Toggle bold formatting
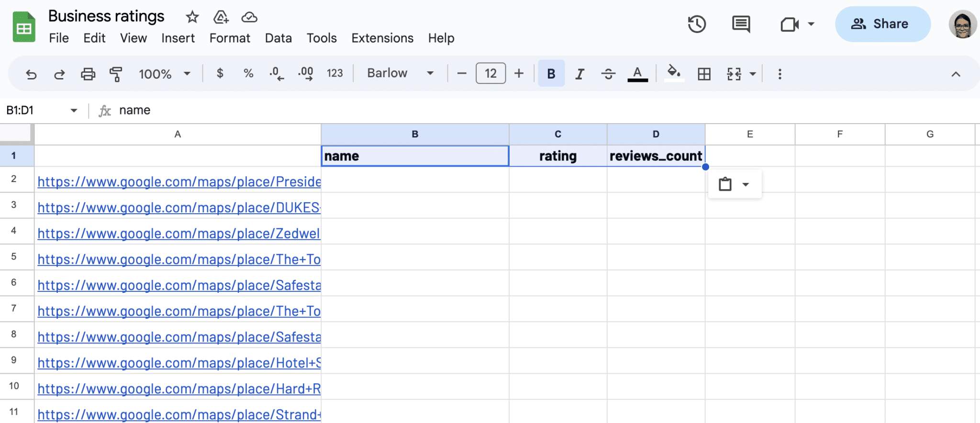The width and height of the screenshot is (980, 423). point(551,73)
